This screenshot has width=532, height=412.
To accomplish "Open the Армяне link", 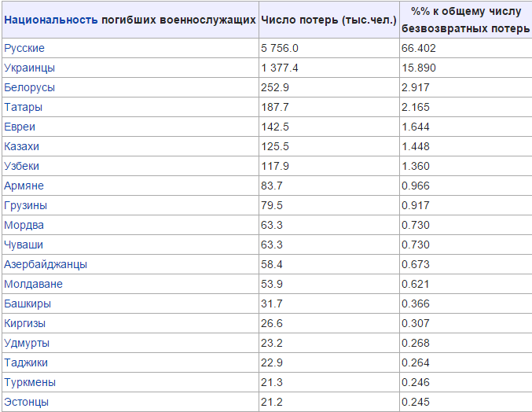I will point(24,186).
